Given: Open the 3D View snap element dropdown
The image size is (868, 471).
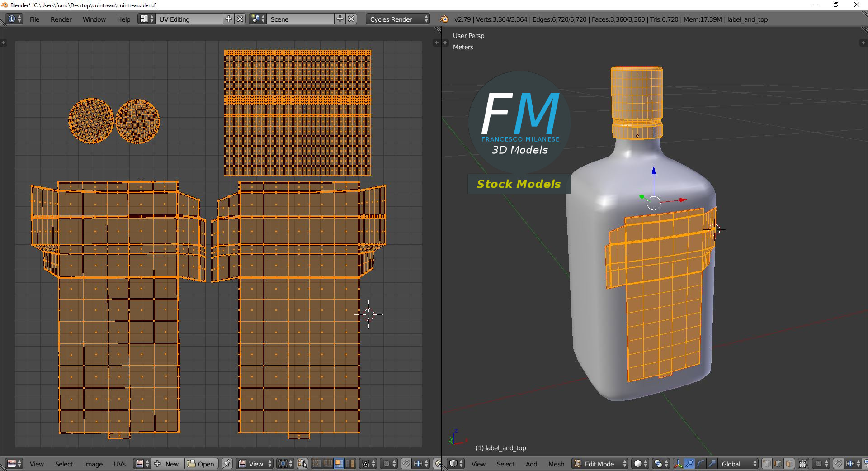Looking at the screenshot, I should click(x=853, y=464).
